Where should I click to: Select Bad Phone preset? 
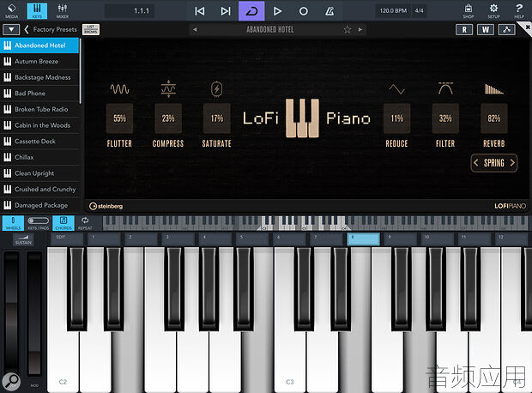point(39,94)
